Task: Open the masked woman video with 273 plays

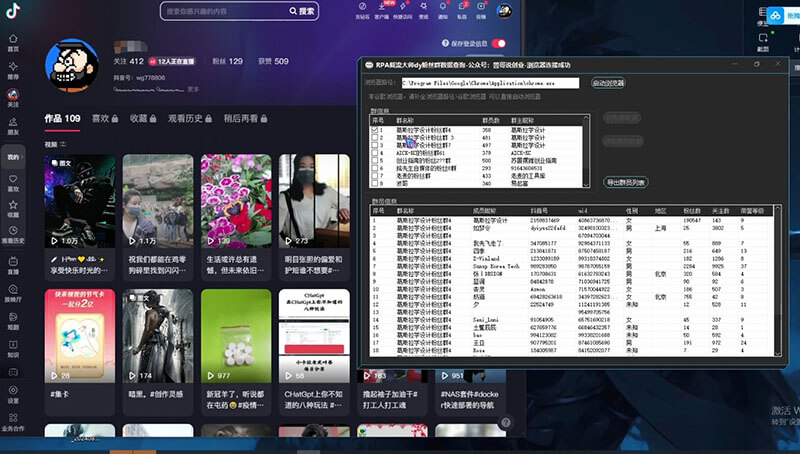Action: [x=314, y=201]
